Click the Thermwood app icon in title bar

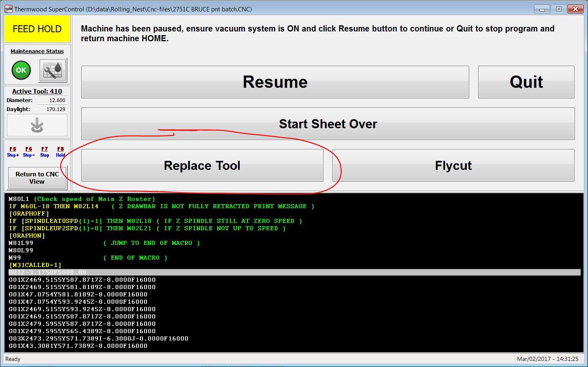(x=8, y=9)
